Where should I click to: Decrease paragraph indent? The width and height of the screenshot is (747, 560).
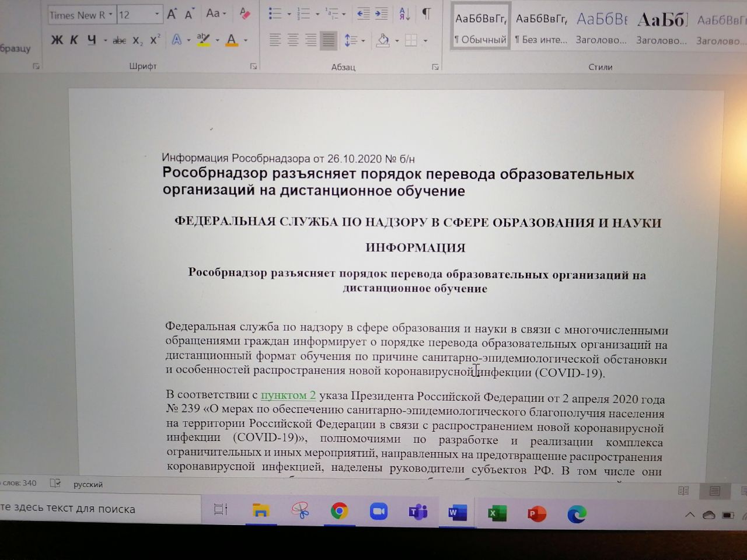click(x=363, y=13)
